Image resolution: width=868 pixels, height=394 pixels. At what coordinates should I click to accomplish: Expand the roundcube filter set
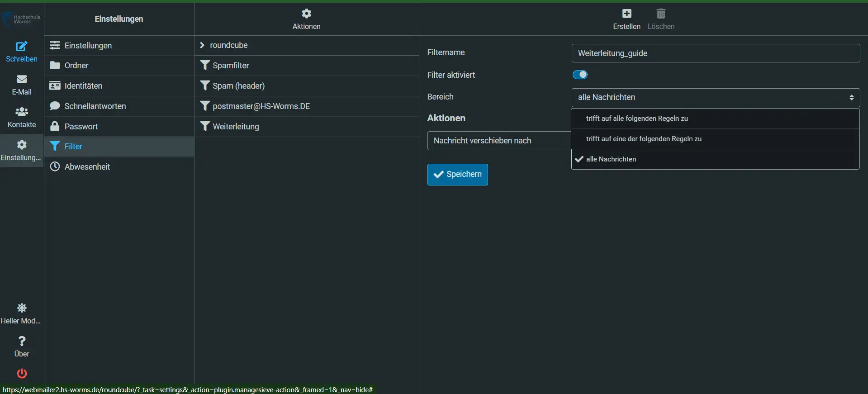pyautogui.click(x=202, y=45)
